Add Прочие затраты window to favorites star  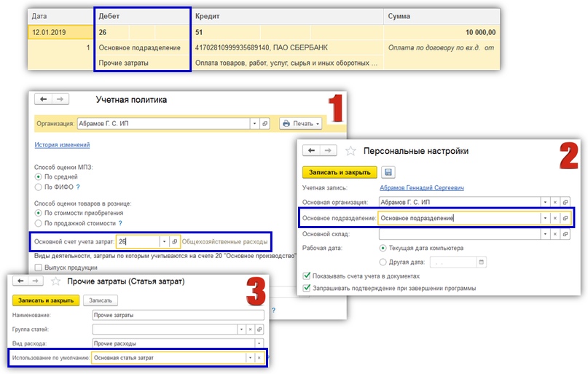click(x=55, y=281)
